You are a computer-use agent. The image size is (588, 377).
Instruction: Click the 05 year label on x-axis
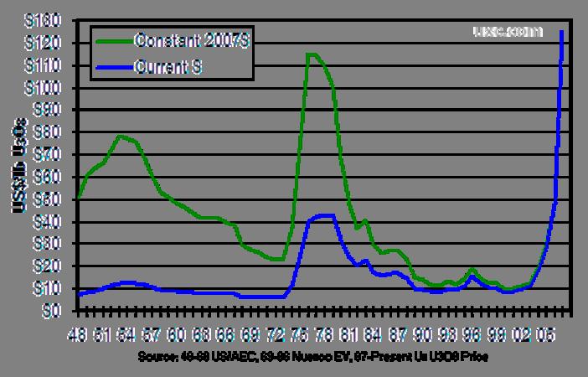pos(545,335)
